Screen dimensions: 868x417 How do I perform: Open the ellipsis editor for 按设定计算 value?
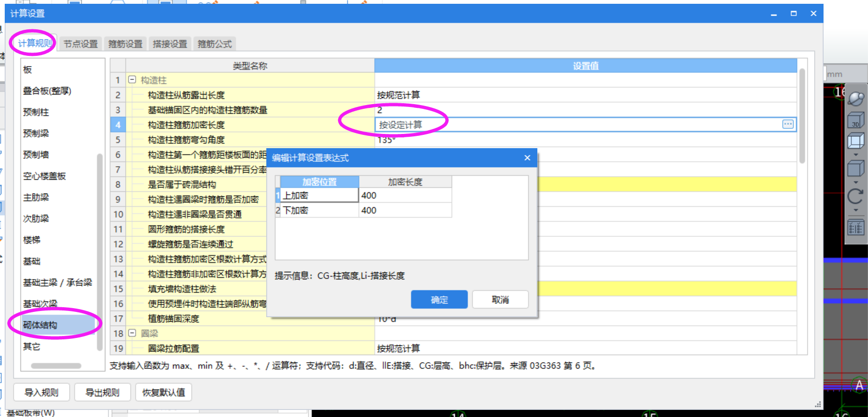[x=788, y=124]
